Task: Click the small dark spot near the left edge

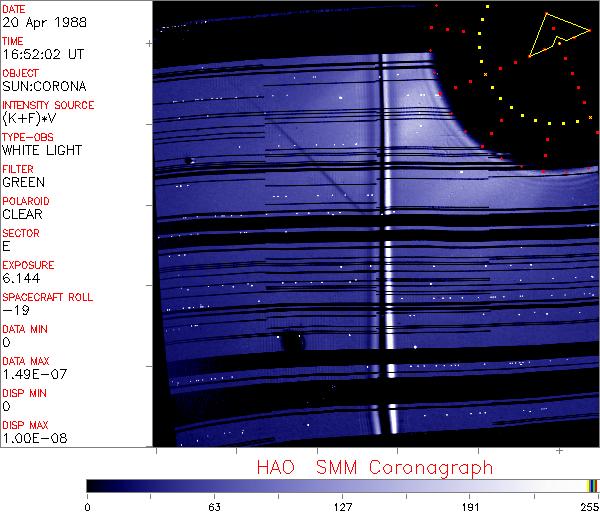Action: coord(188,160)
